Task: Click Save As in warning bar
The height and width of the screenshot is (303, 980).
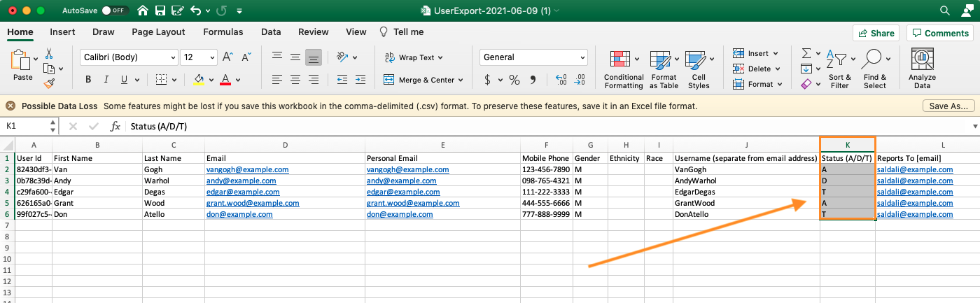Action: [x=948, y=106]
